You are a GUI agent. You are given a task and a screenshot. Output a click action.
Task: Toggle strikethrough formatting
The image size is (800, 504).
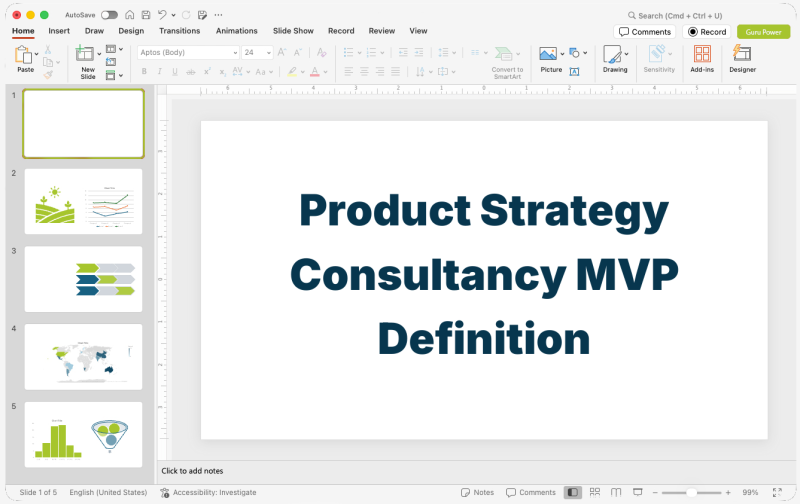coord(191,72)
